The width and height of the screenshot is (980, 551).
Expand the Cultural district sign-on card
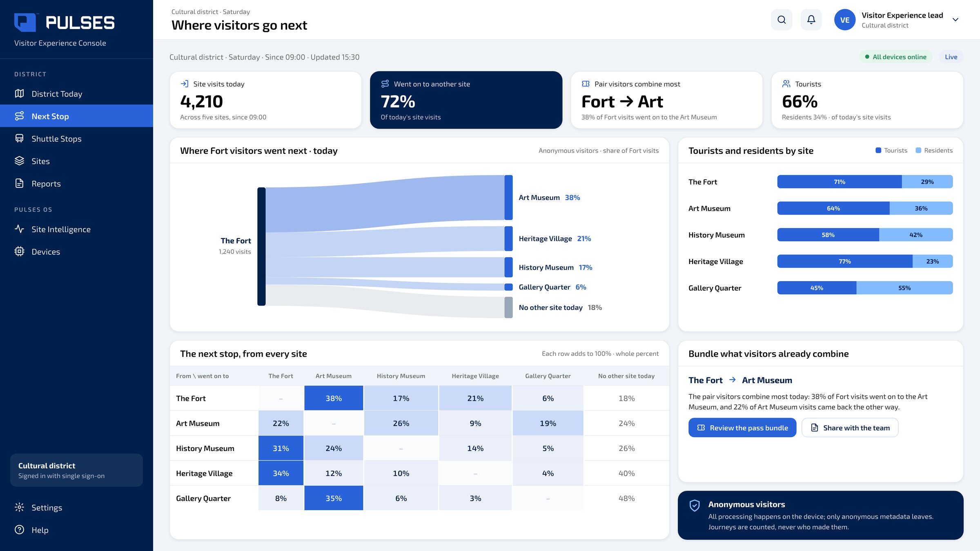point(76,470)
